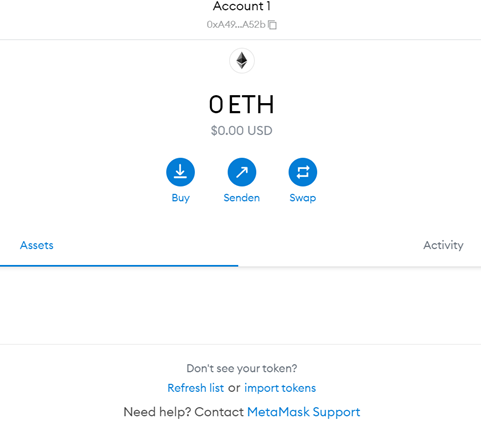Switch to the Activity tab
Screen dimensions: 481x423
pyautogui.click(x=443, y=245)
